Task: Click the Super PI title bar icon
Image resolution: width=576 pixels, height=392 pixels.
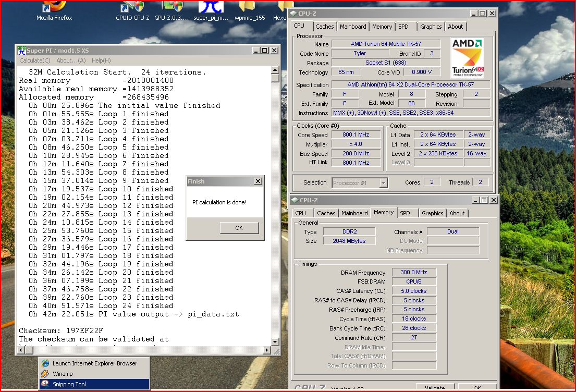Action: (x=22, y=51)
